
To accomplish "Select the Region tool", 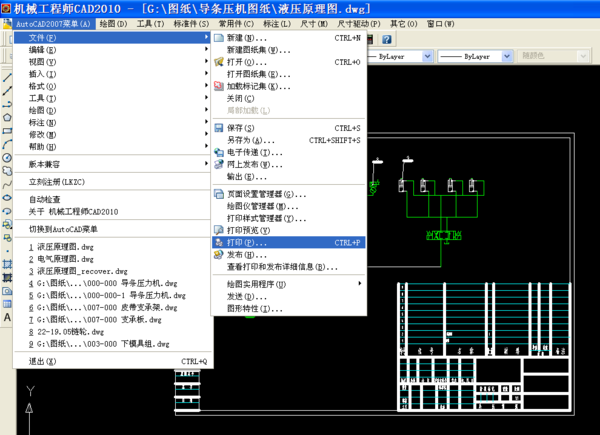I will [7, 291].
